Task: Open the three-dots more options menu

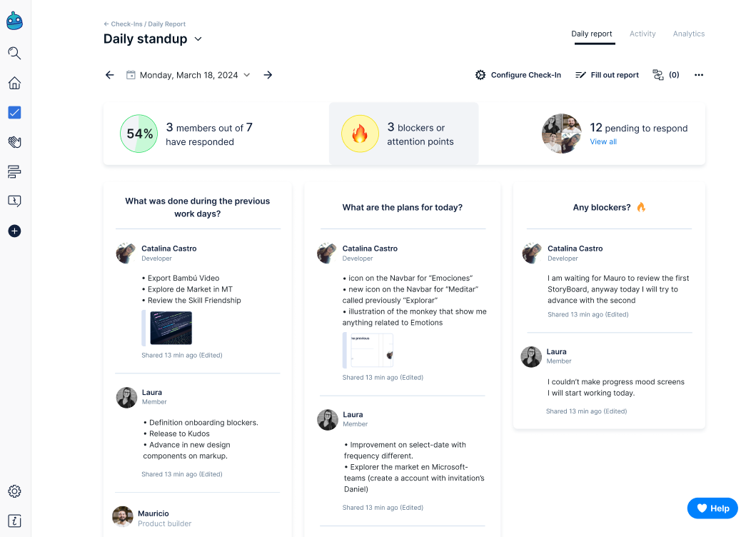Action: pyautogui.click(x=699, y=75)
